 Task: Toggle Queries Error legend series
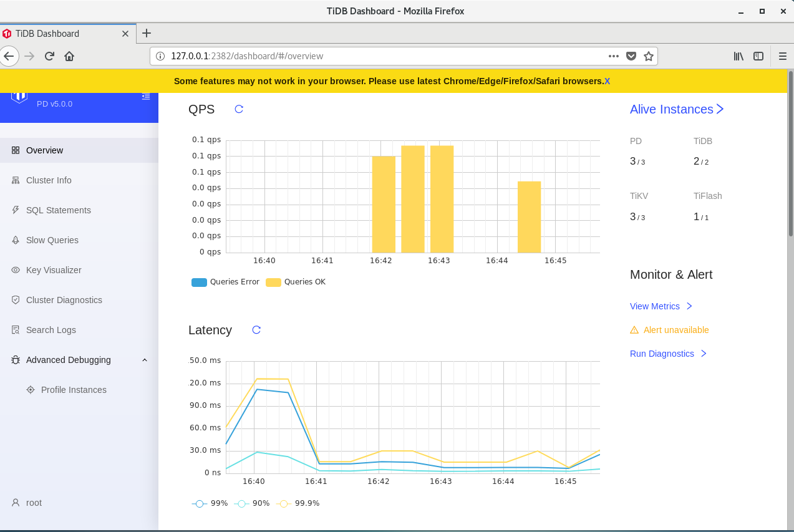pos(225,282)
